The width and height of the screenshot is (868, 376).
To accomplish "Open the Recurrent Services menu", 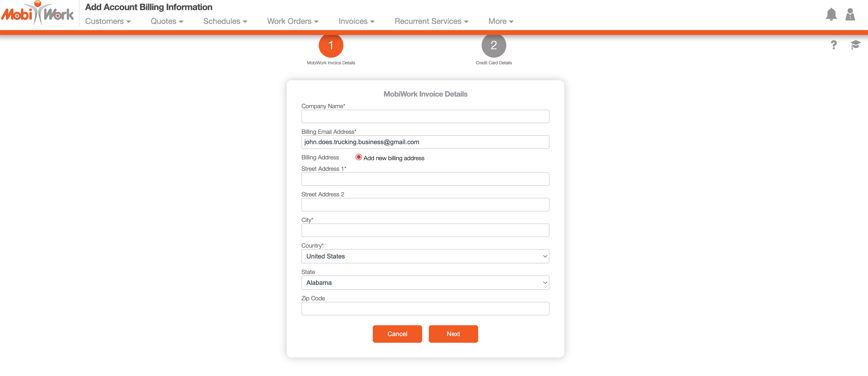I will [431, 21].
